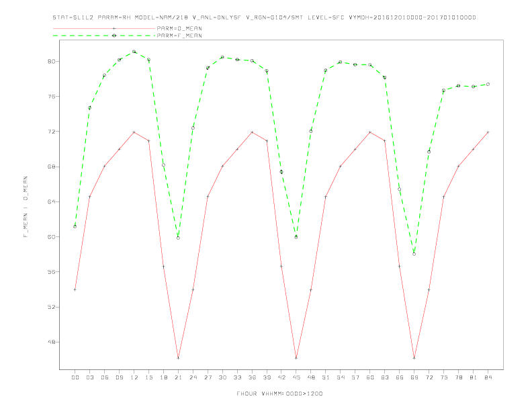Select green F_MEAN marker at hour 00

pos(75,226)
